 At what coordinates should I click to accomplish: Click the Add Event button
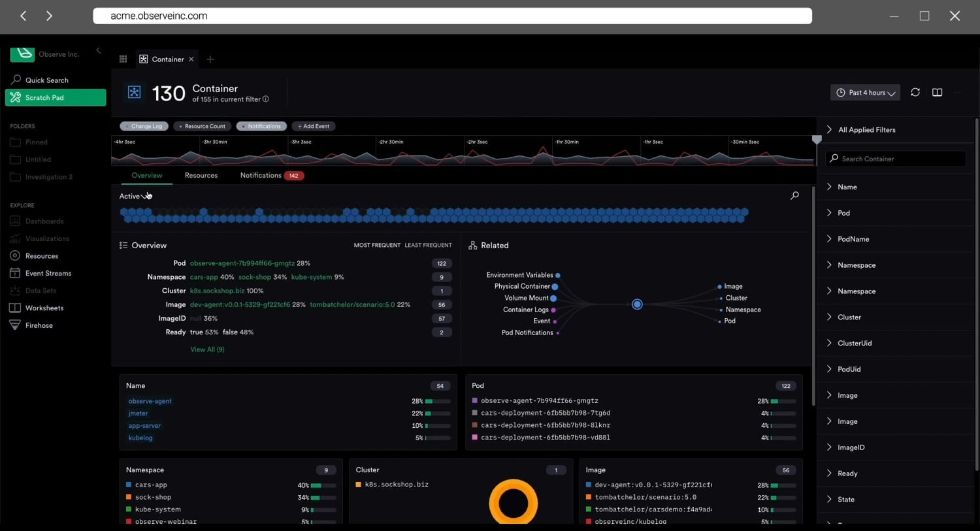pos(314,126)
